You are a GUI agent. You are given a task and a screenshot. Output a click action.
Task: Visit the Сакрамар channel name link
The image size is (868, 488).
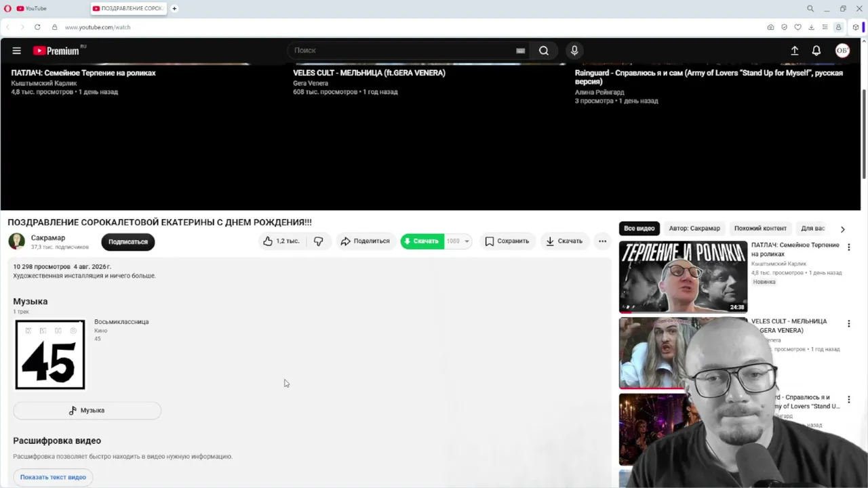(x=48, y=238)
